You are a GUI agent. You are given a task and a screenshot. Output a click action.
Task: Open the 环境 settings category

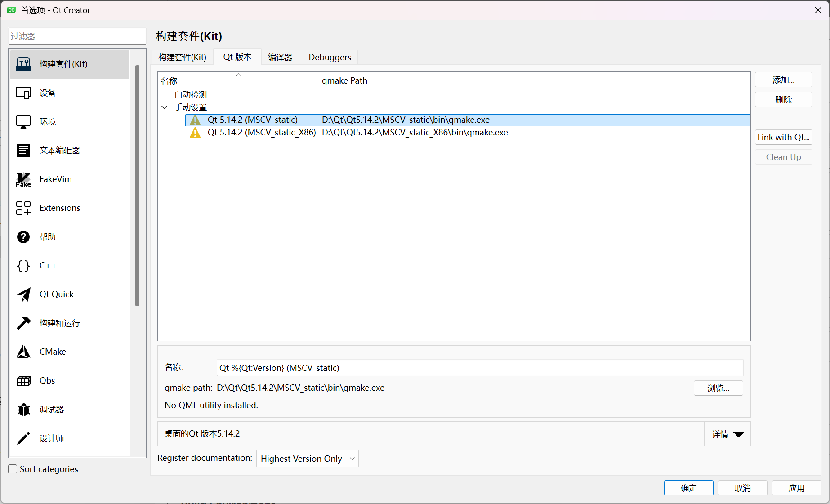pyautogui.click(x=70, y=122)
